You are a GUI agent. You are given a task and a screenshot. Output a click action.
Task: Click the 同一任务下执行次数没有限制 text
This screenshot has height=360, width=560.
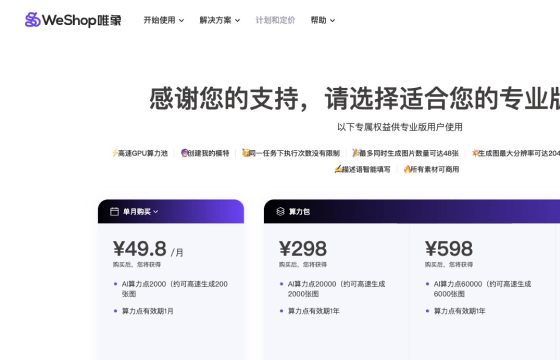coord(295,153)
